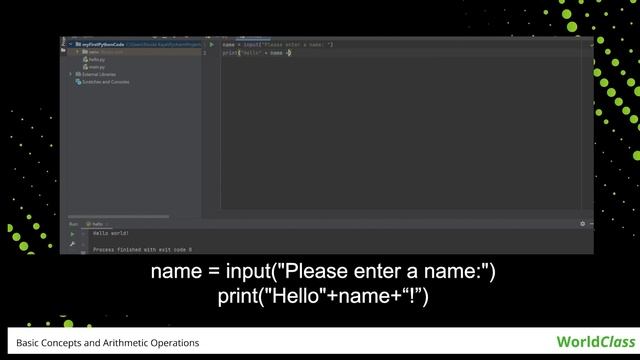Select the External Libraries entry
The width and height of the screenshot is (640, 360).
pyautogui.click(x=99, y=74)
